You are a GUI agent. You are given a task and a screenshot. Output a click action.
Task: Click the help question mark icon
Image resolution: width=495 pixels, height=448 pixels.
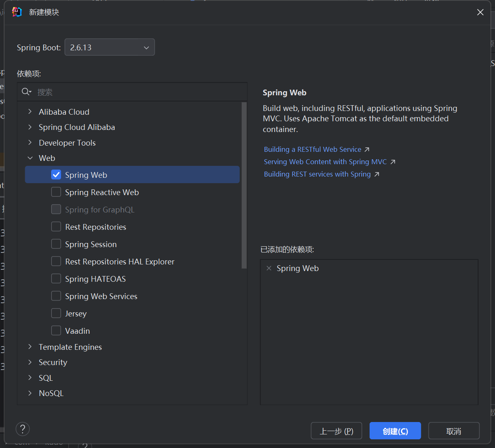click(23, 429)
